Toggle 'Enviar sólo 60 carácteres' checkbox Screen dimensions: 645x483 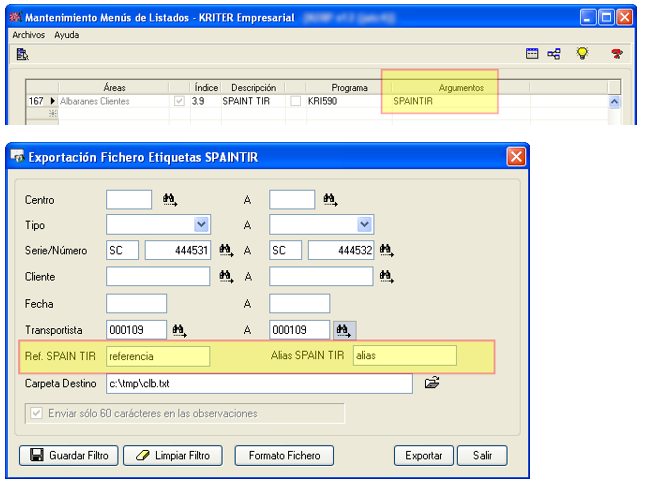38,413
